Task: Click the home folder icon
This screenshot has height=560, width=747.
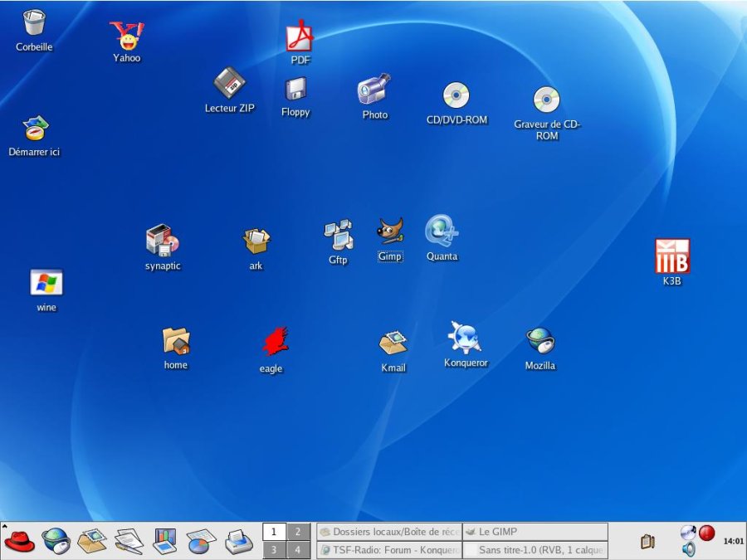Action: point(176,341)
